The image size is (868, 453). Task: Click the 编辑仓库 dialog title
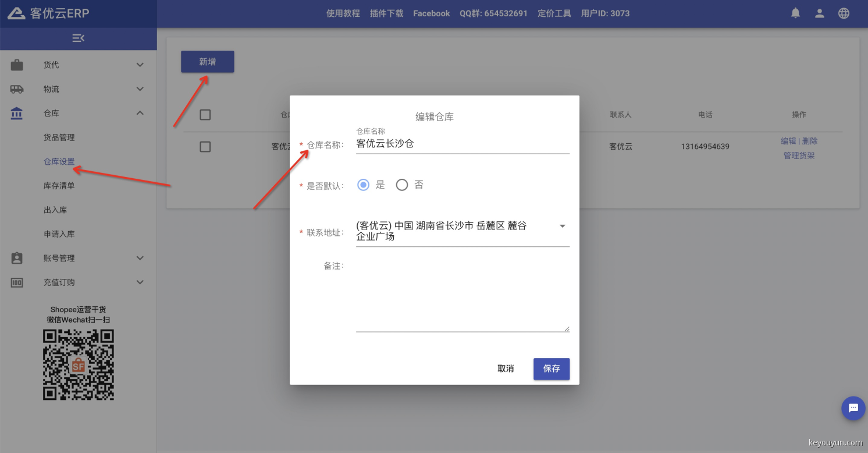(435, 116)
